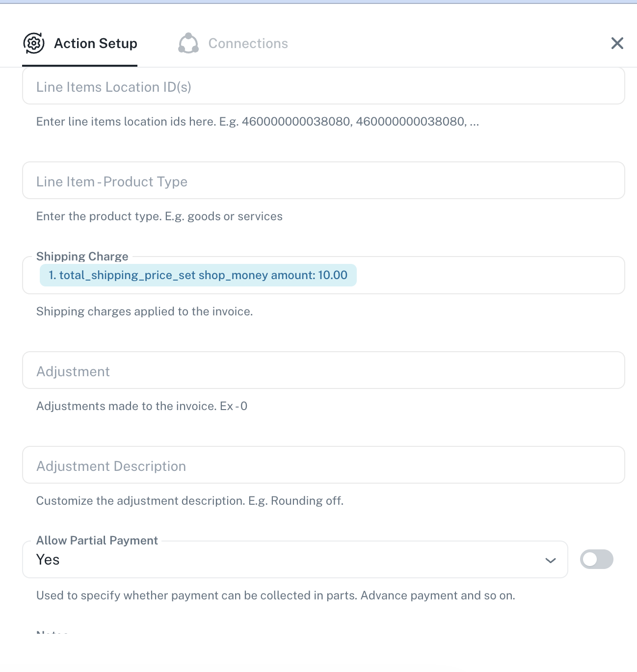Viewport: 637px width, 672px height.
Task: Click the Shipping Charge field label
Action: tap(82, 257)
